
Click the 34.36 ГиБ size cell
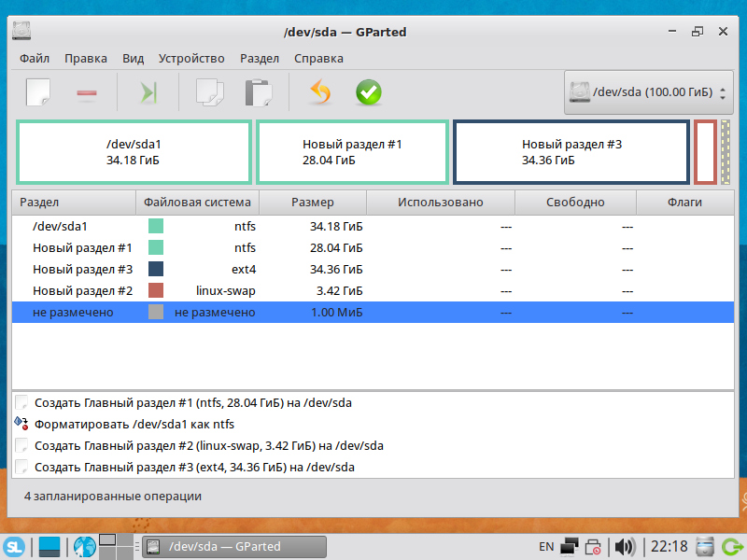[x=336, y=270]
